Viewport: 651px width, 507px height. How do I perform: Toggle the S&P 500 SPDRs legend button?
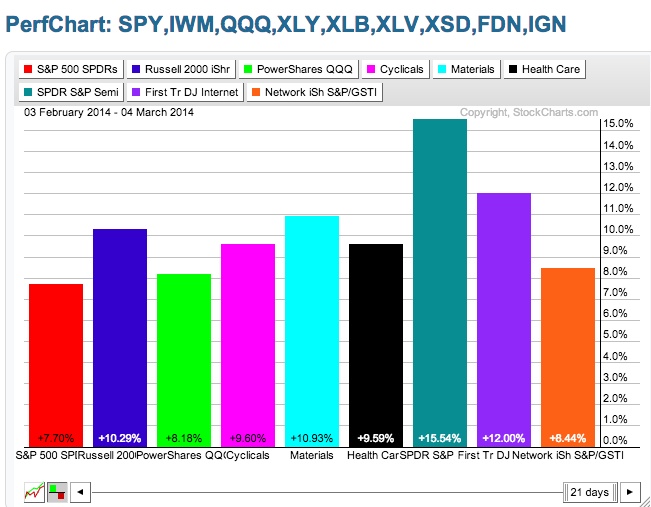[x=71, y=69]
